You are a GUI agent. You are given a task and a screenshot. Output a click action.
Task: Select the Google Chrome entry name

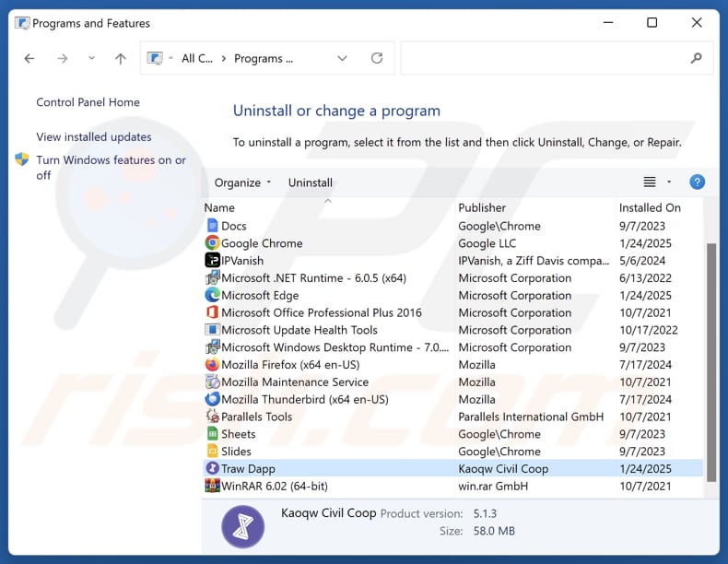click(262, 243)
